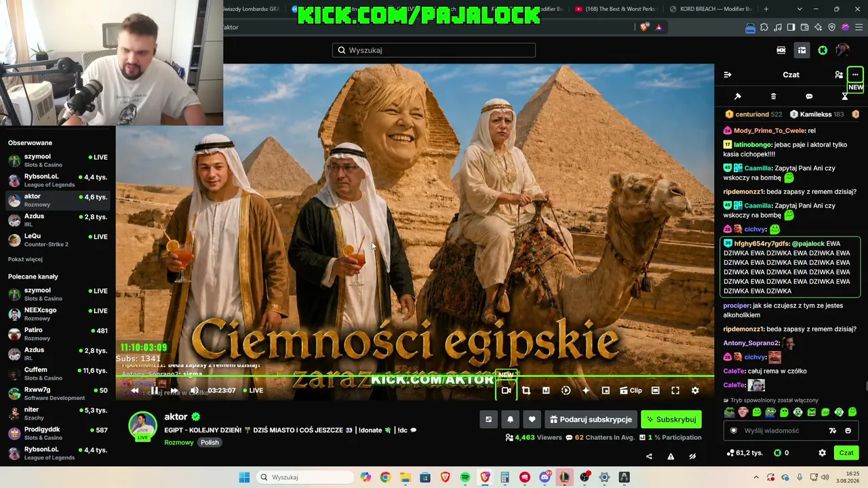Switch to Best & Worst Perks YouTube tab

pyautogui.click(x=616, y=9)
